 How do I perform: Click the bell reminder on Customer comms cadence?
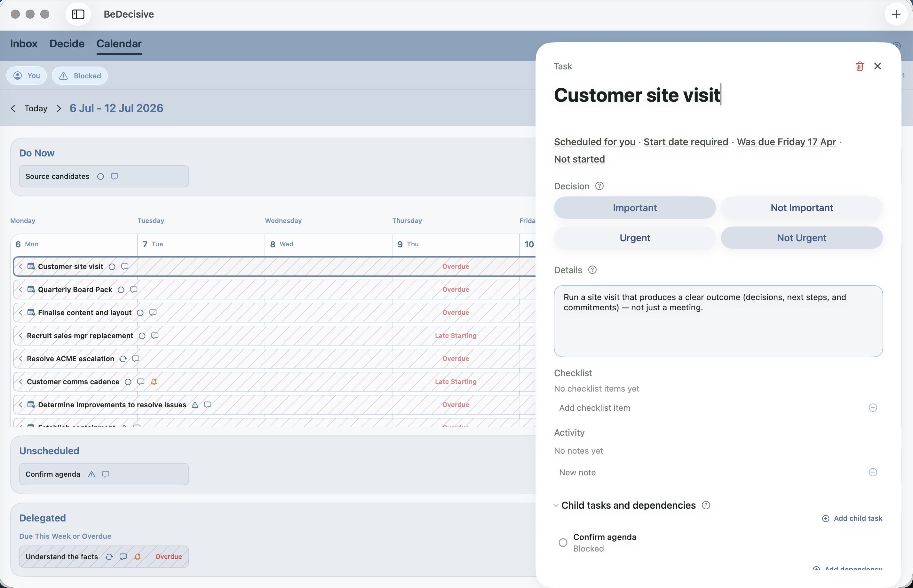click(x=154, y=382)
